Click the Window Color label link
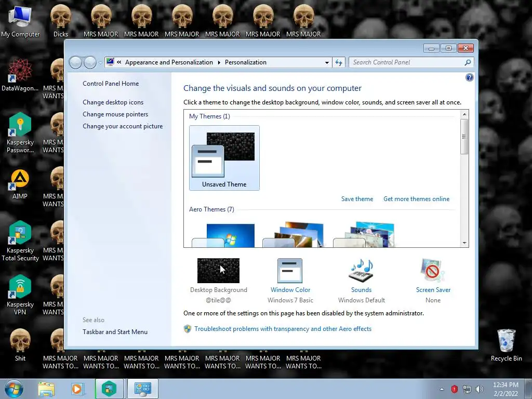 coord(290,290)
